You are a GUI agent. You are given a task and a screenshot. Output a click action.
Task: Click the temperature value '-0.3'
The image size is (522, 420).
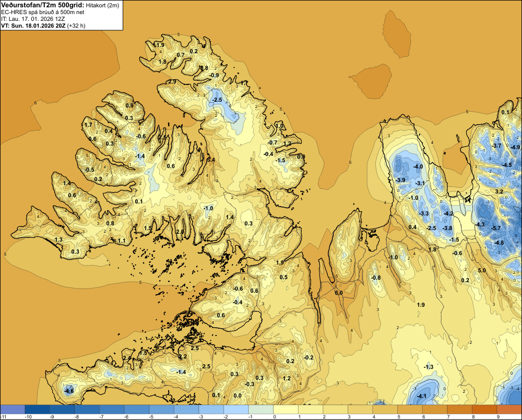(250, 384)
